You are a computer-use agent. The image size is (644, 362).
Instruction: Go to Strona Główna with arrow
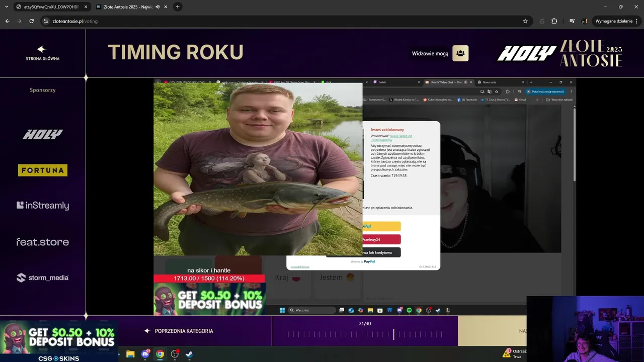(42, 52)
